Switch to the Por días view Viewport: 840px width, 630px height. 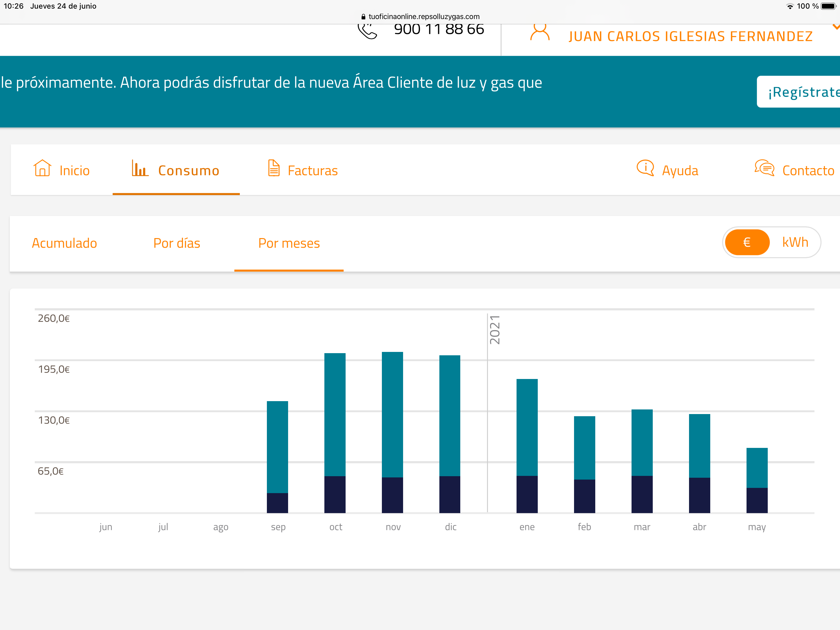[176, 243]
